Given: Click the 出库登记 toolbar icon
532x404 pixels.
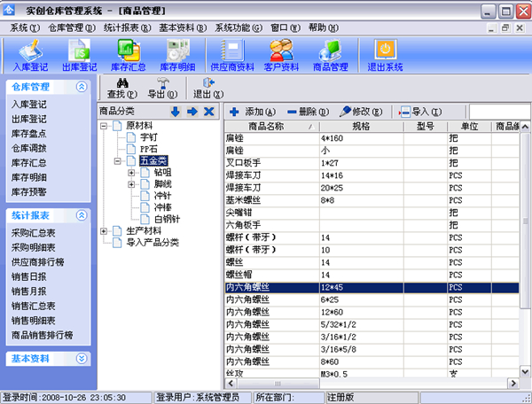Looking at the screenshot, I should pos(81,53).
